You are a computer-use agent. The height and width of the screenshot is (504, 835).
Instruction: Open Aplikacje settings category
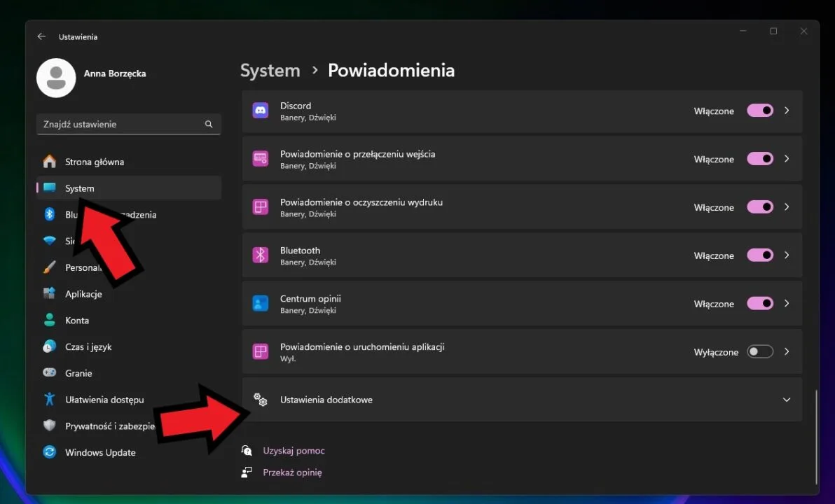[x=129, y=294]
